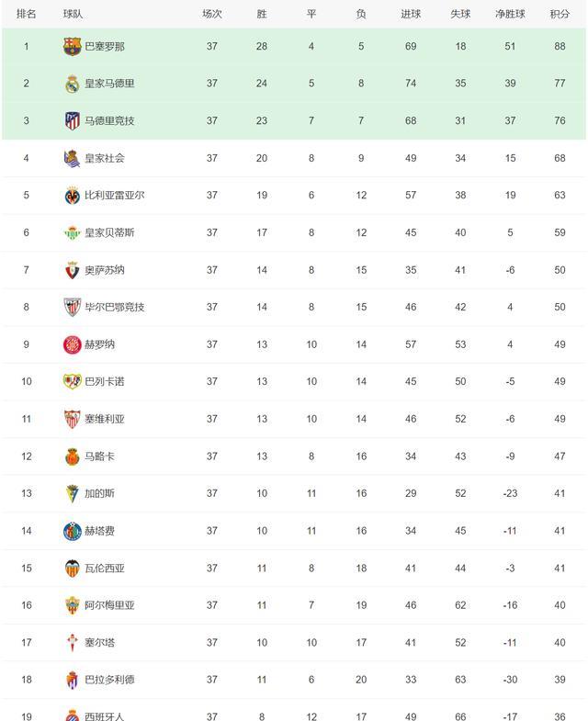Image resolution: width=588 pixels, height=721 pixels.
Task: Open the Villarreal yellow crest icon
Action: coord(73,196)
